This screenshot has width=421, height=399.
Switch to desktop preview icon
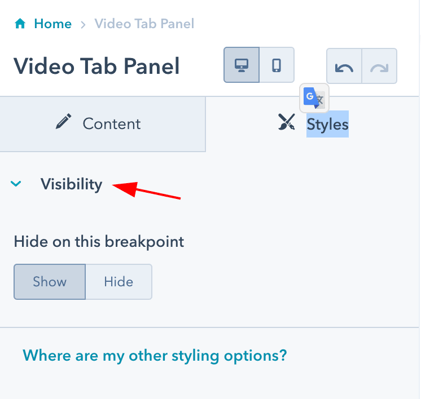pyautogui.click(x=242, y=65)
